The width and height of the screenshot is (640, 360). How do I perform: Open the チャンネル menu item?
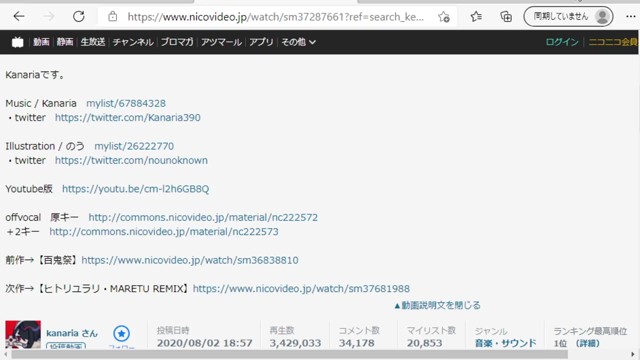pyautogui.click(x=133, y=42)
